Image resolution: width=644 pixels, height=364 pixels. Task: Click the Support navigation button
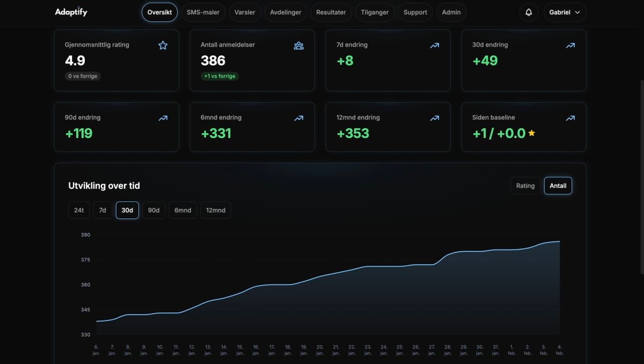click(x=415, y=12)
